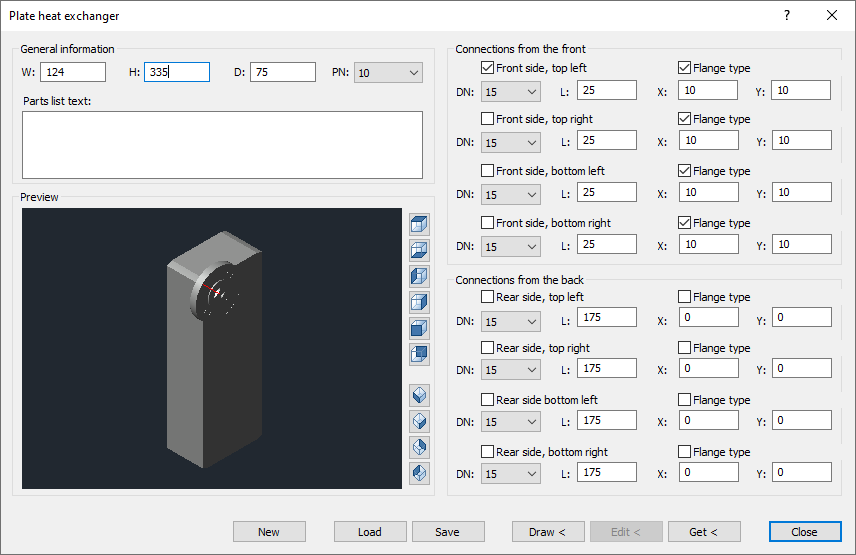Image resolution: width=856 pixels, height=555 pixels.
Task: Click into the Parts list text box
Action: tap(222, 145)
